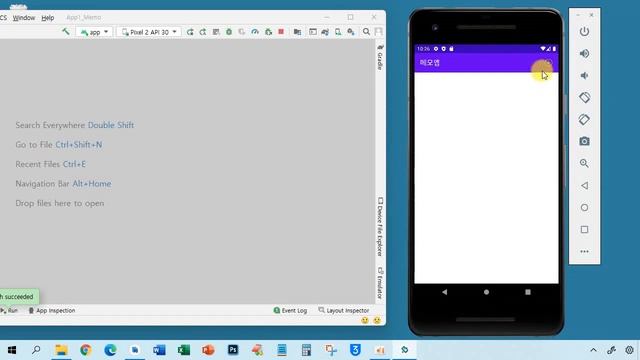Open the Project Structure folder icon

coord(297,32)
